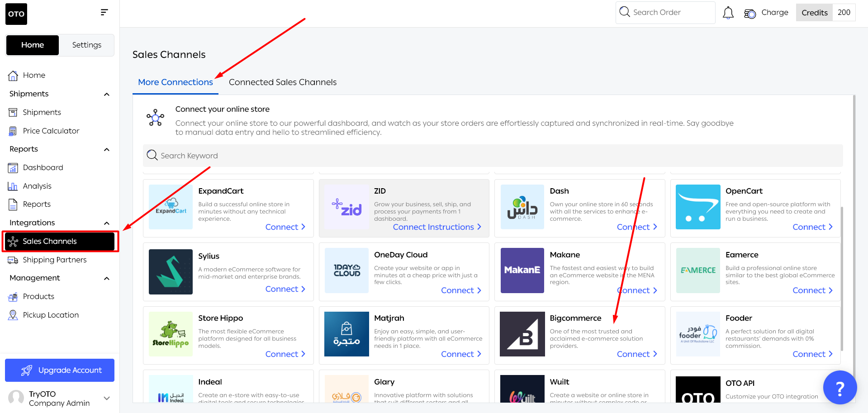Click the Makane logo thumbnail
Image resolution: width=868 pixels, height=413 pixels.
pyautogui.click(x=522, y=271)
